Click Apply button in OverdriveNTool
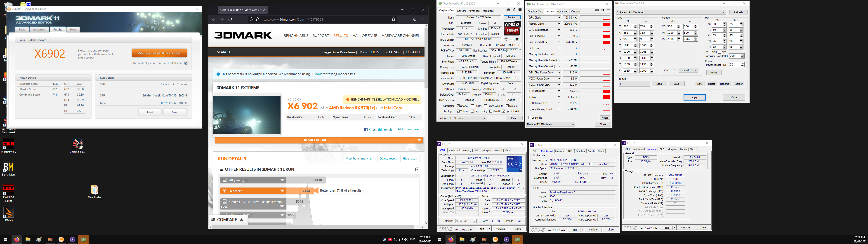Image resolution: width=868 pixels, height=244 pixels. coord(694,97)
